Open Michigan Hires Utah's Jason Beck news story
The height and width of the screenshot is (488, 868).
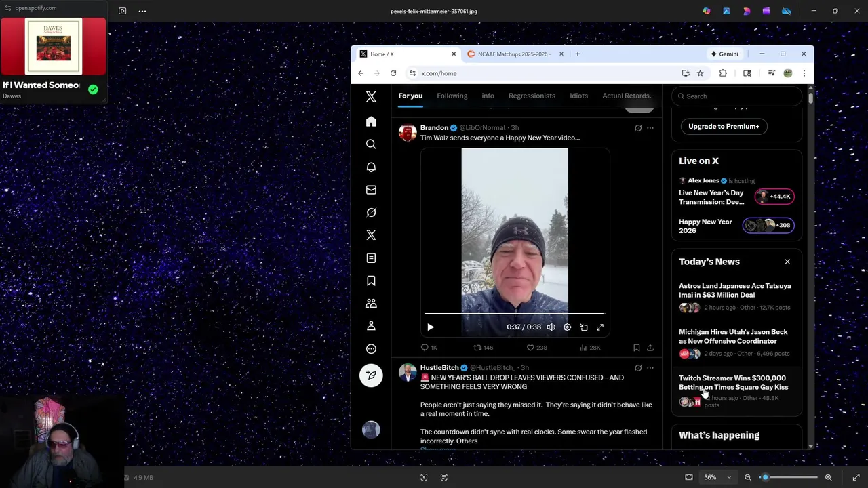pyautogui.click(x=733, y=337)
